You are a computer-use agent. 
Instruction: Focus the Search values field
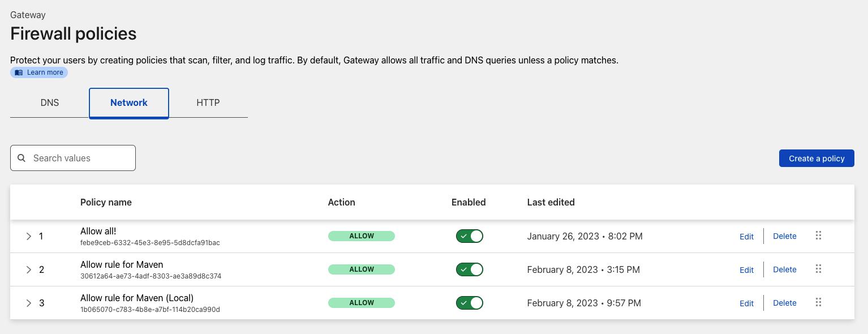79,158
